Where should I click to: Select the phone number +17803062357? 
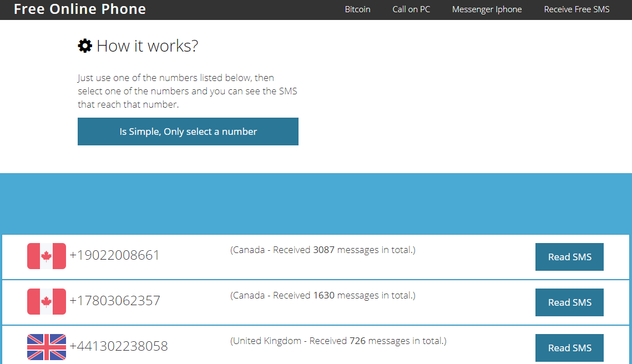115,301
